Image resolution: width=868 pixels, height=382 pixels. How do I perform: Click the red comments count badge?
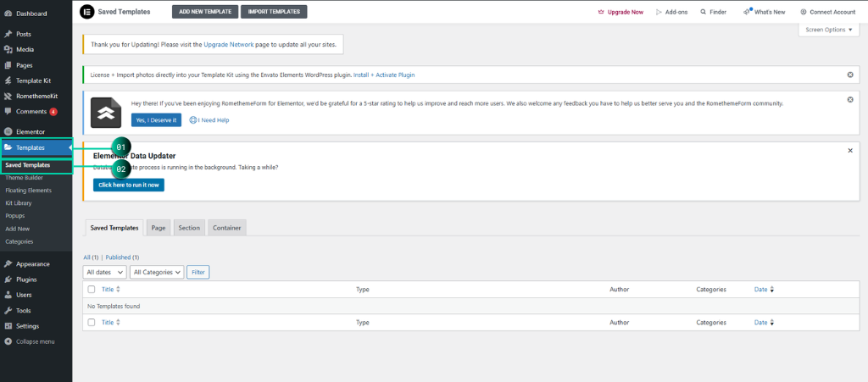pos(53,112)
